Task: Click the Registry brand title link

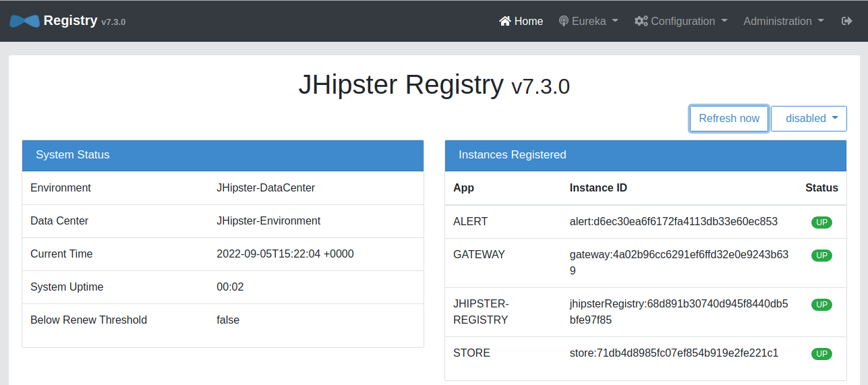Action: (70, 20)
